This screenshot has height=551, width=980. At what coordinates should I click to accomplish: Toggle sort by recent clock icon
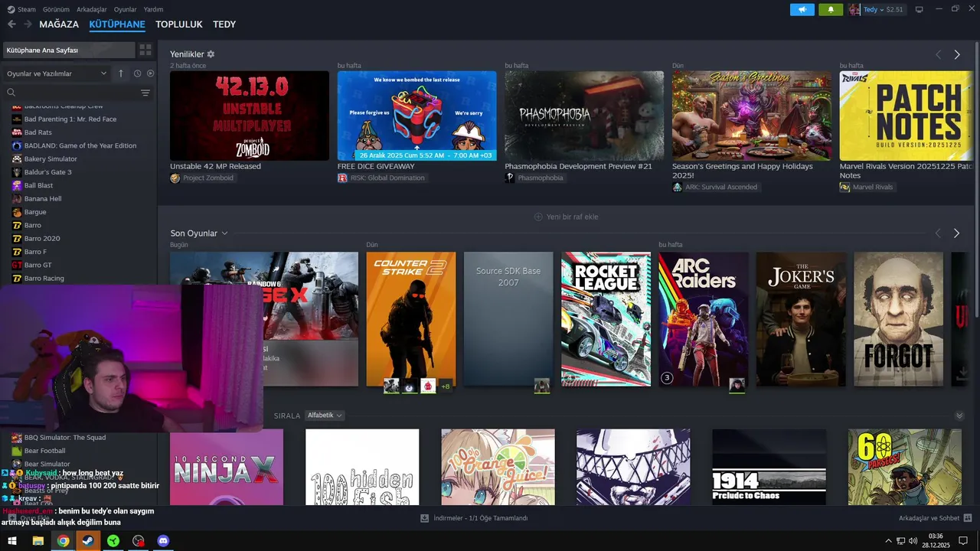[137, 73]
